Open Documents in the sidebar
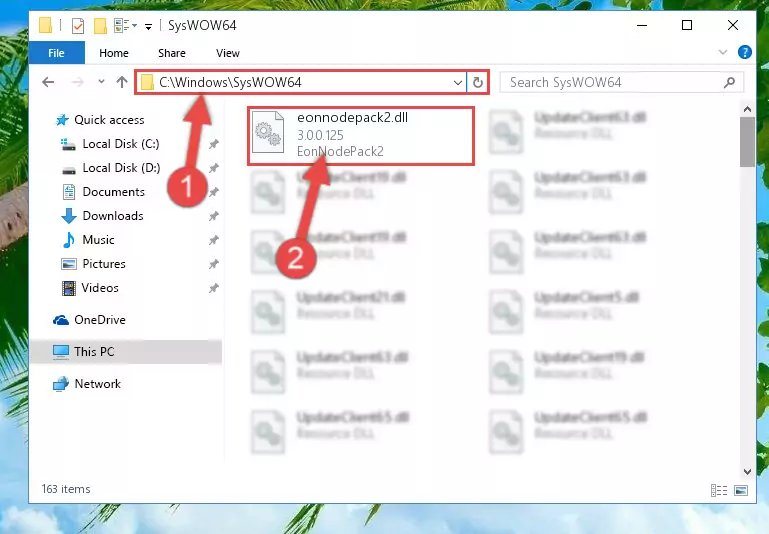This screenshot has height=534, width=769. [x=113, y=192]
